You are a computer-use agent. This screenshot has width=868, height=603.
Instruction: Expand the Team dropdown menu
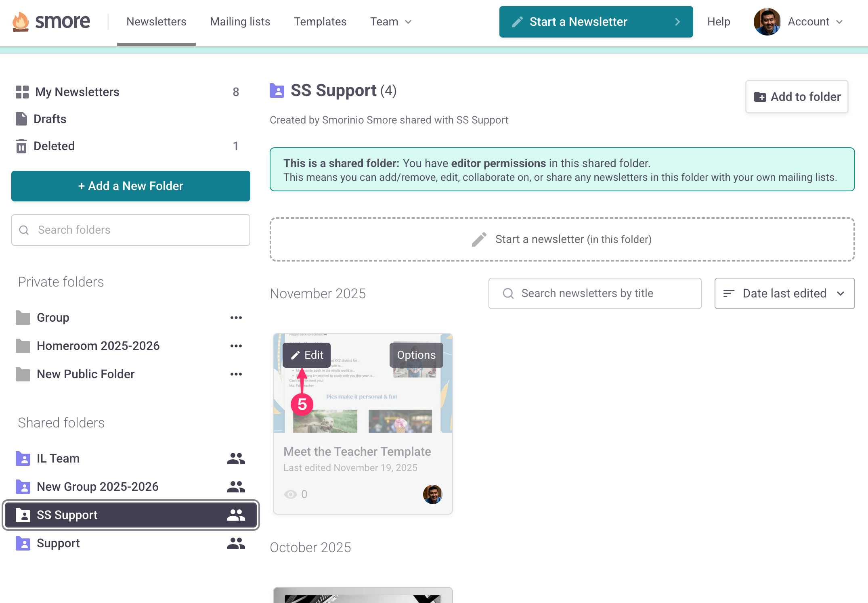point(391,22)
